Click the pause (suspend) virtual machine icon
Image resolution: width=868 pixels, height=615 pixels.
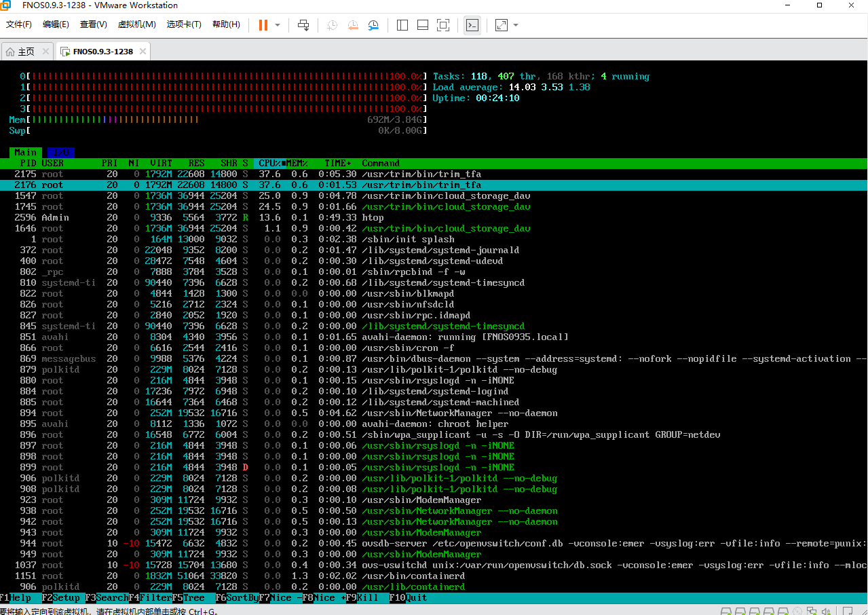[263, 25]
